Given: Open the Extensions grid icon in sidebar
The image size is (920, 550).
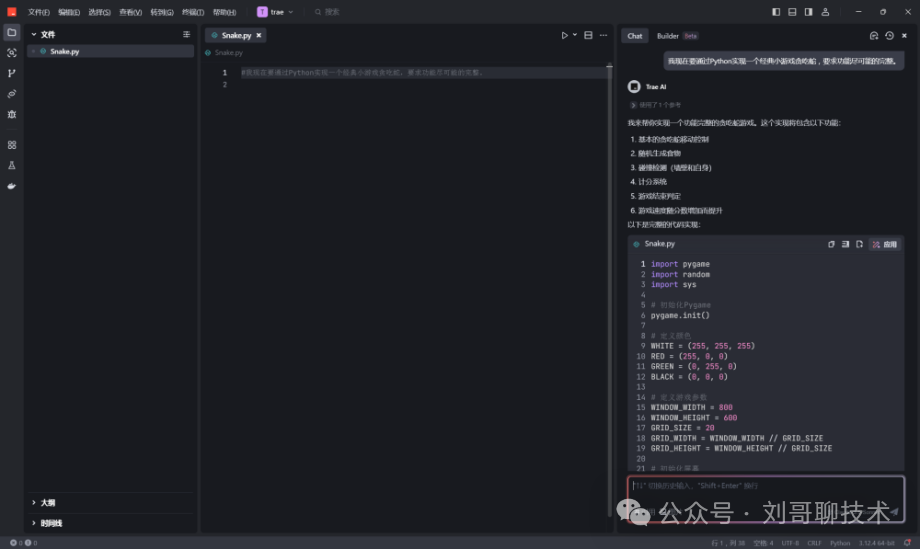Looking at the screenshot, I should point(12,145).
